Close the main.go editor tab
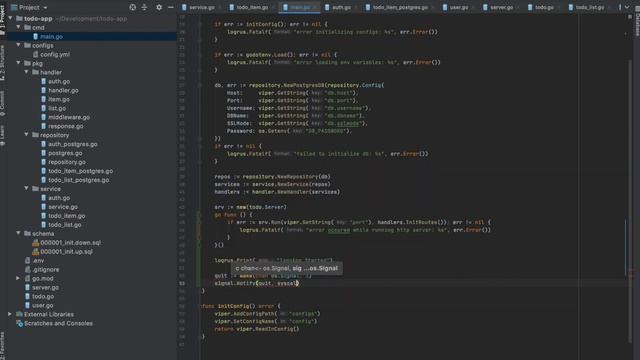640x360 pixels. [x=315, y=7]
